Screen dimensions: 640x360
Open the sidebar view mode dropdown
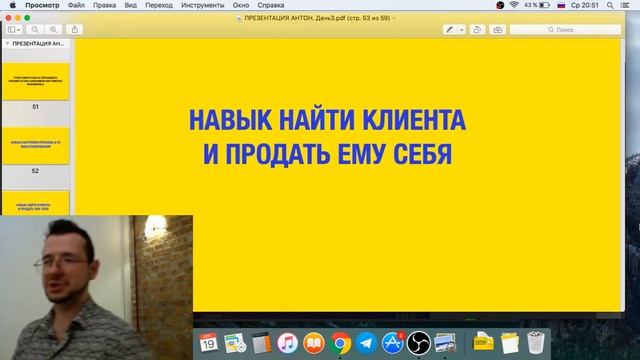[x=14, y=29]
